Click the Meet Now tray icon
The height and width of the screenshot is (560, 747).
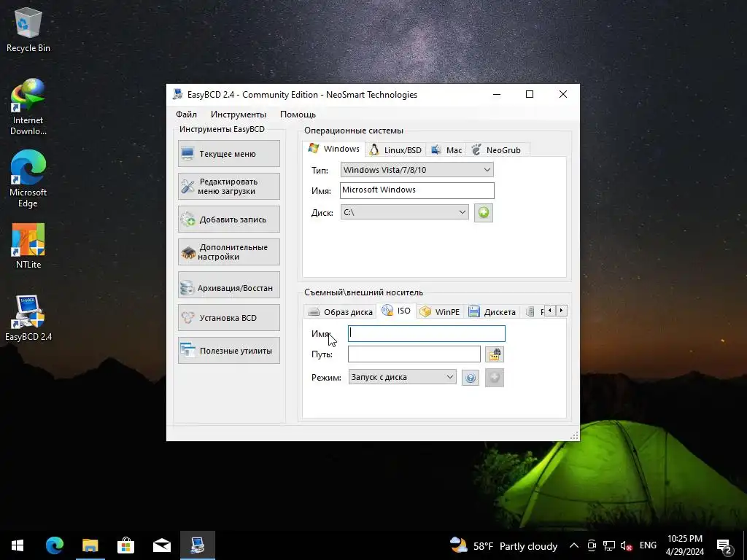tap(592, 545)
